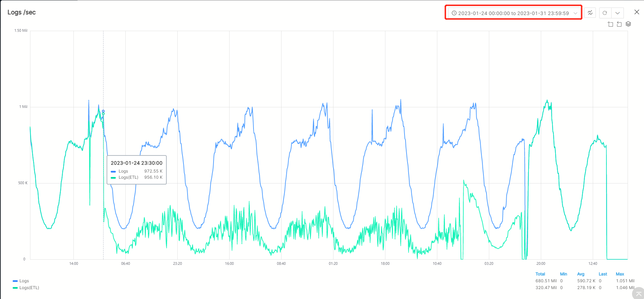644x299 pixels.
Task: Click the highlighted data point at 23:30:00
Action: coord(103,111)
